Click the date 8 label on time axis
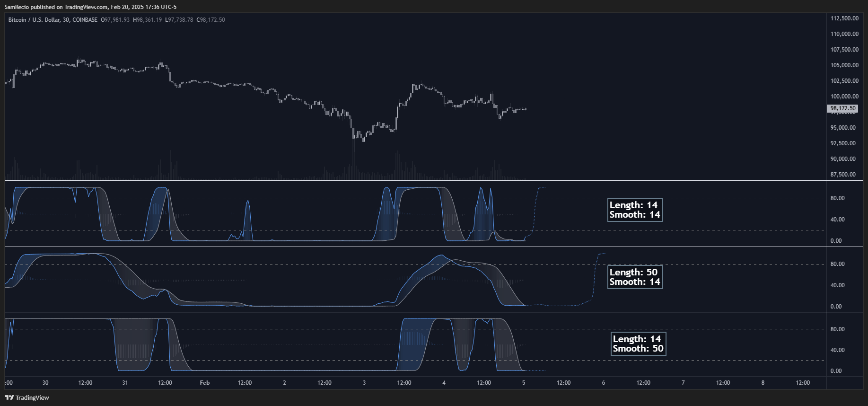This screenshot has width=868, height=406. tap(763, 383)
